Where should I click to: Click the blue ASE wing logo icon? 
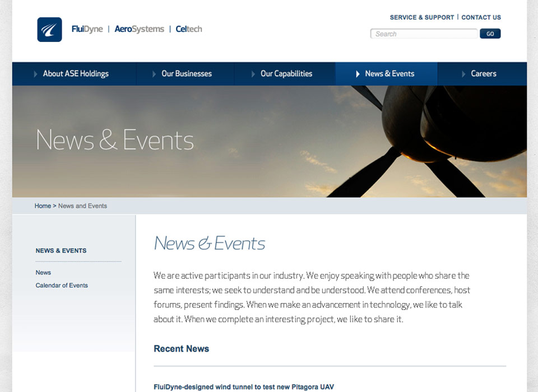pyautogui.click(x=49, y=30)
